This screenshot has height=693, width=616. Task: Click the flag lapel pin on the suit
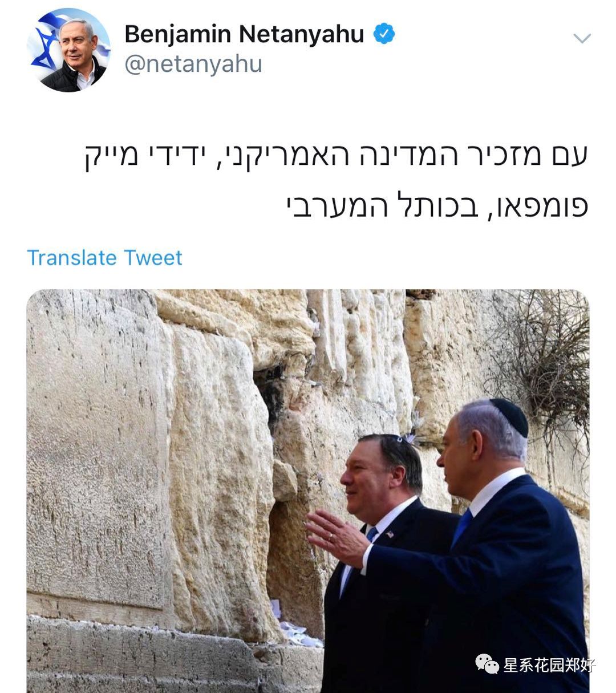click(x=391, y=534)
